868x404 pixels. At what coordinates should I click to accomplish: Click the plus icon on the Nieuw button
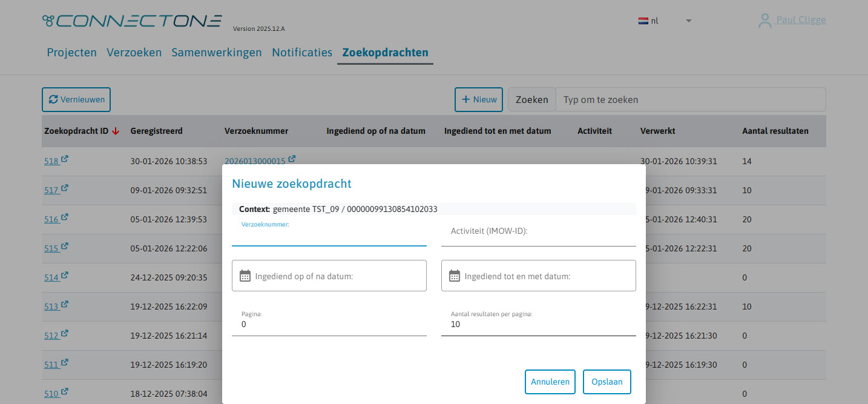click(466, 99)
